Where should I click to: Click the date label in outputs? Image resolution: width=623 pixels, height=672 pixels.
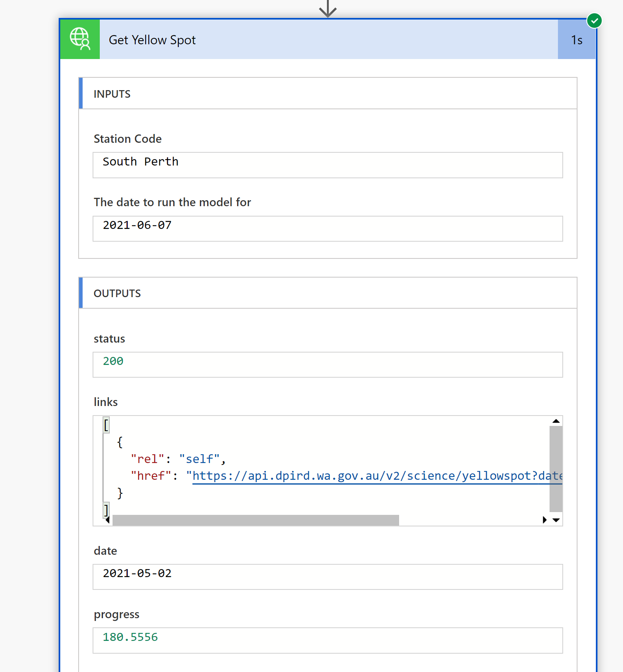click(x=105, y=551)
